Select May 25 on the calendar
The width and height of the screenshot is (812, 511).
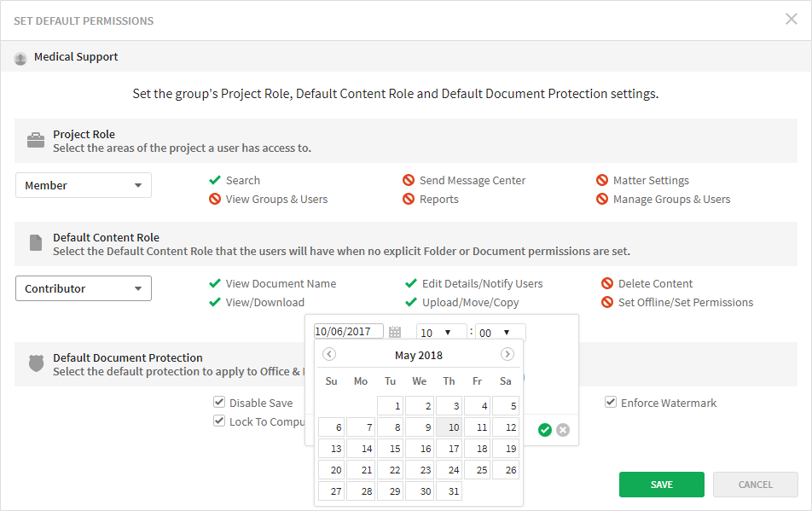coord(478,469)
